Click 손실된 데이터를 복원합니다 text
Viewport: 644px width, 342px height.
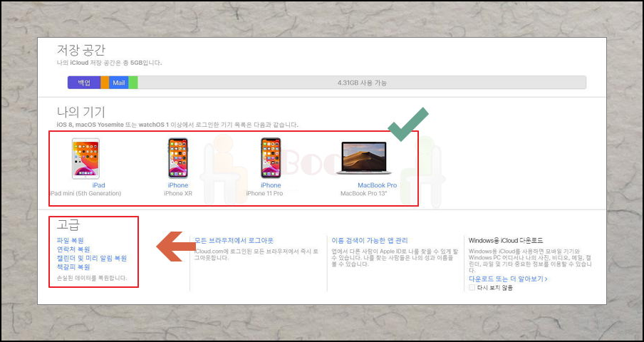point(92,278)
